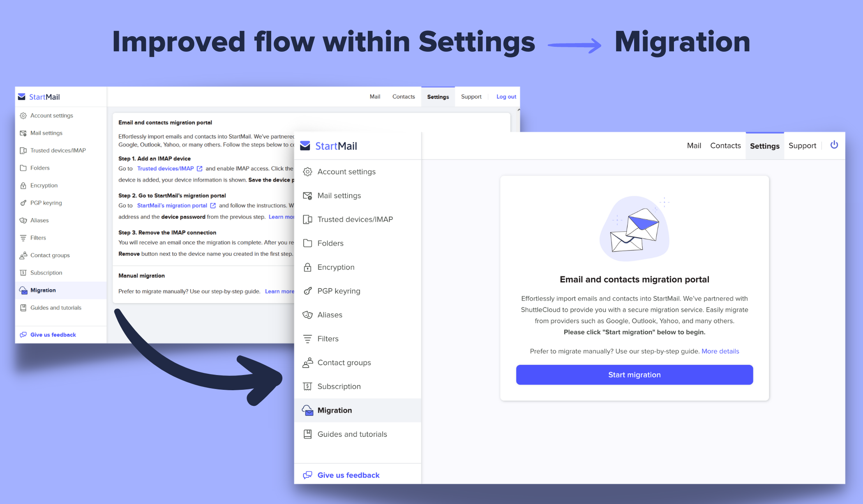Image resolution: width=863 pixels, height=504 pixels.
Task: Click the StartMail logo in front window
Action: click(328, 146)
